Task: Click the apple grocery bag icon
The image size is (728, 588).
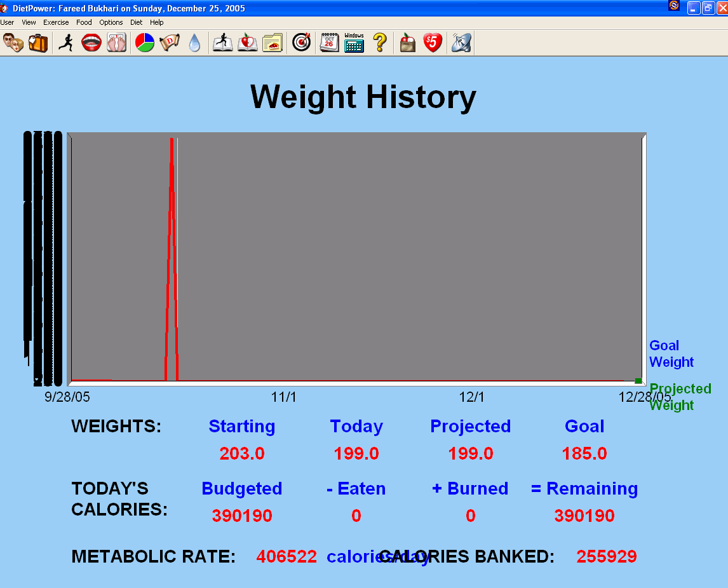Action: pyautogui.click(x=408, y=43)
